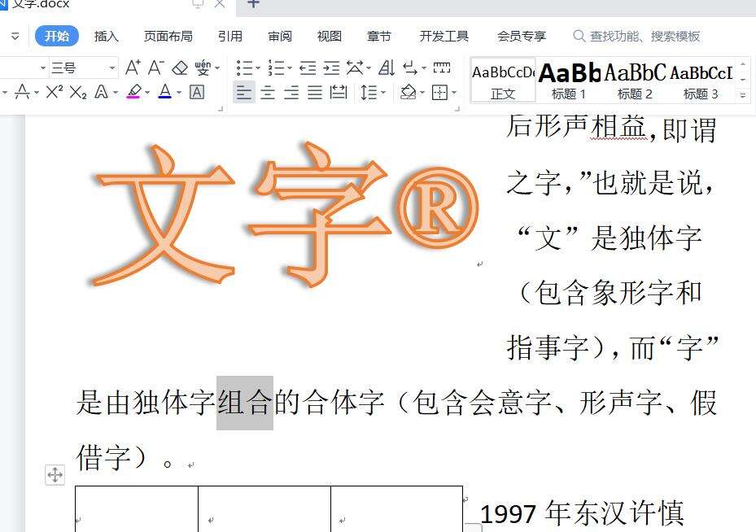The width and height of the screenshot is (756, 532).
Task: Open the font name dropdown arrow
Action: pyautogui.click(x=42, y=68)
